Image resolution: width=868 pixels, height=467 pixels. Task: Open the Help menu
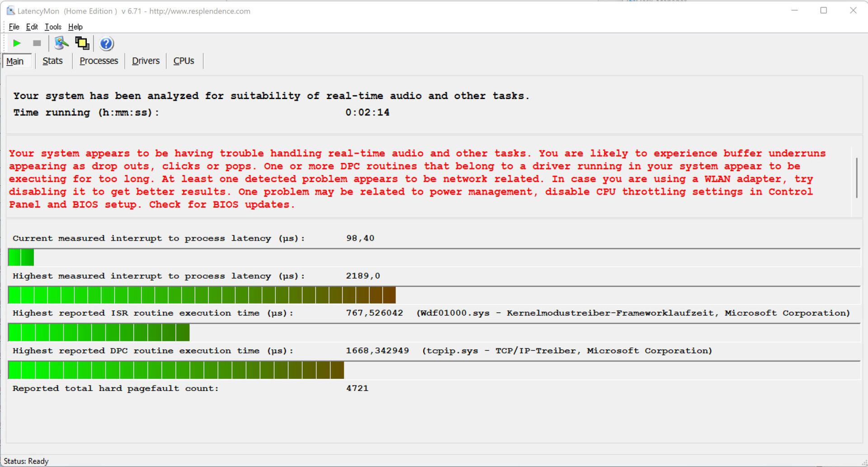coord(75,27)
